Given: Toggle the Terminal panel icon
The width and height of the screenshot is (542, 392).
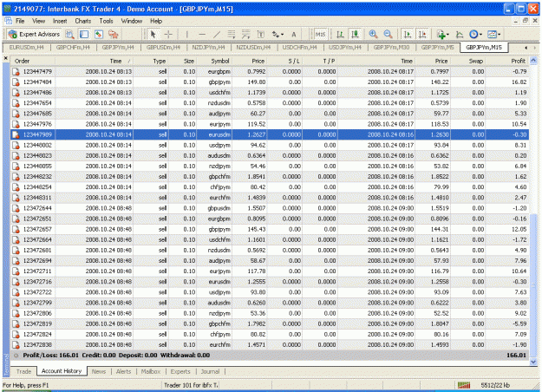Looking at the screenshot, I should (113, 34).
